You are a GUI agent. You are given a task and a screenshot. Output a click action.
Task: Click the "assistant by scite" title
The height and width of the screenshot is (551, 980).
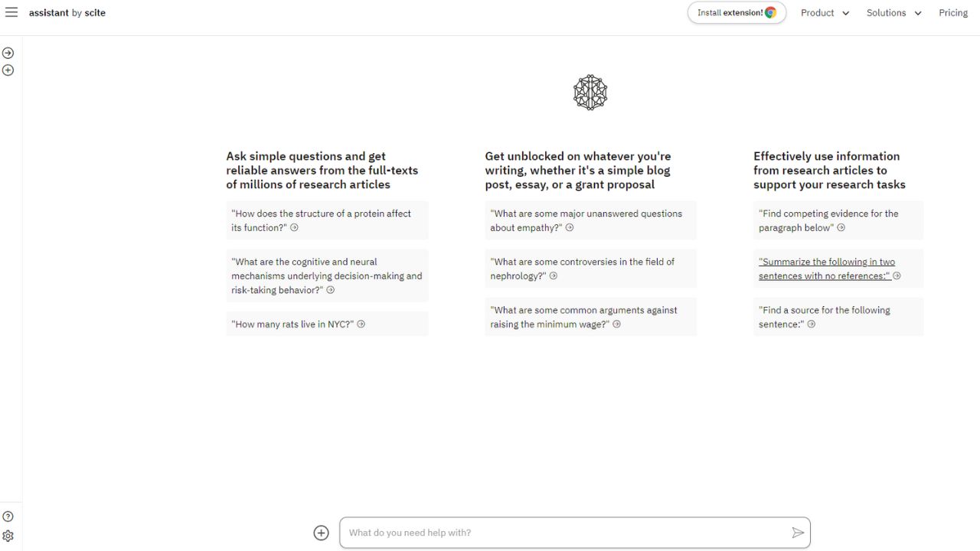(67, 13)
